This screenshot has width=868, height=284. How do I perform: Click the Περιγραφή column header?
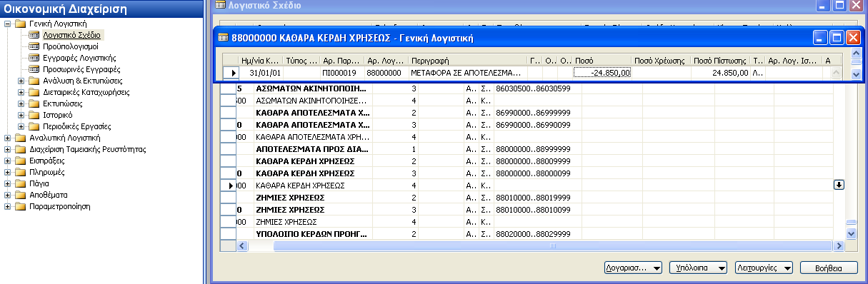pos(468,61)
